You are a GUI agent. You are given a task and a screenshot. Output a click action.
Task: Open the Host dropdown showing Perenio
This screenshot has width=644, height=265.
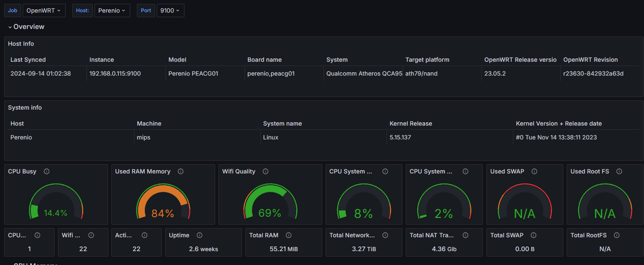112,10
